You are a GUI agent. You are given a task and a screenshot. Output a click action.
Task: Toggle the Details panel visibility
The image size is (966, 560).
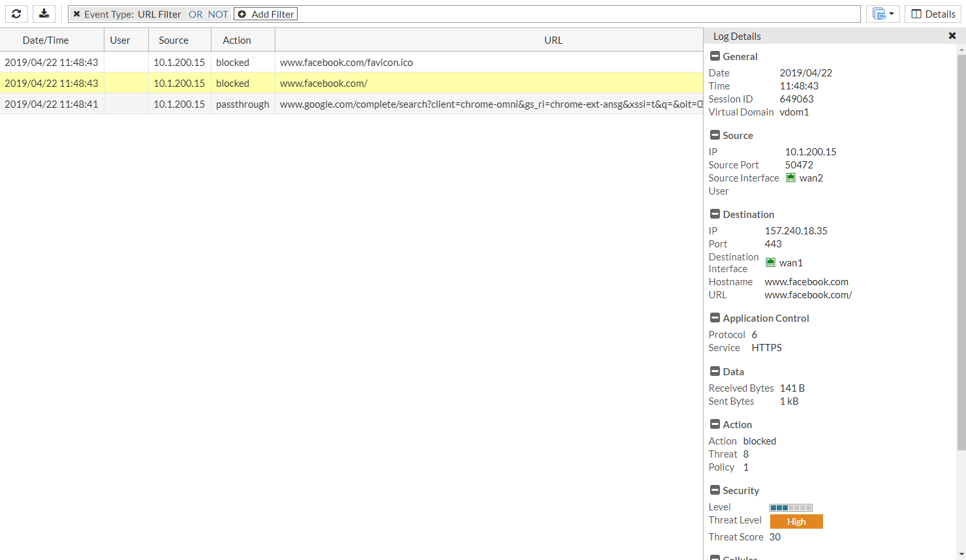click(933, 14)
